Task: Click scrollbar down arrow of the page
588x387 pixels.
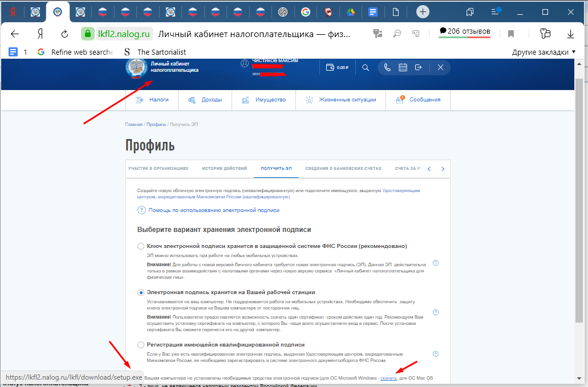Action: point(579,378)
